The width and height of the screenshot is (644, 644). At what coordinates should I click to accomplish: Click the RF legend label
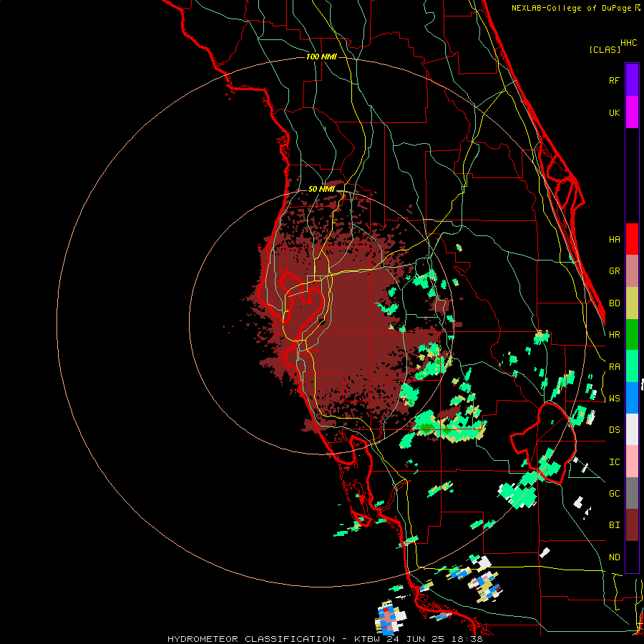(x=614, y=80)
